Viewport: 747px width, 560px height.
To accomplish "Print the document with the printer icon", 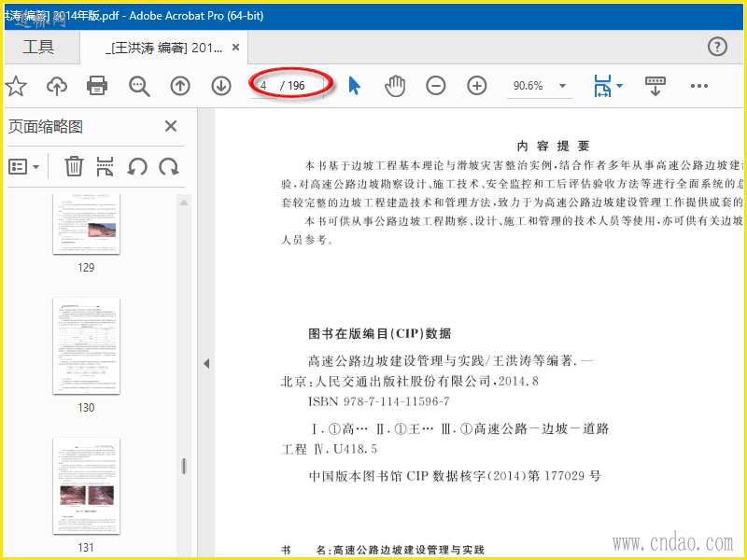I will (97, 86).
